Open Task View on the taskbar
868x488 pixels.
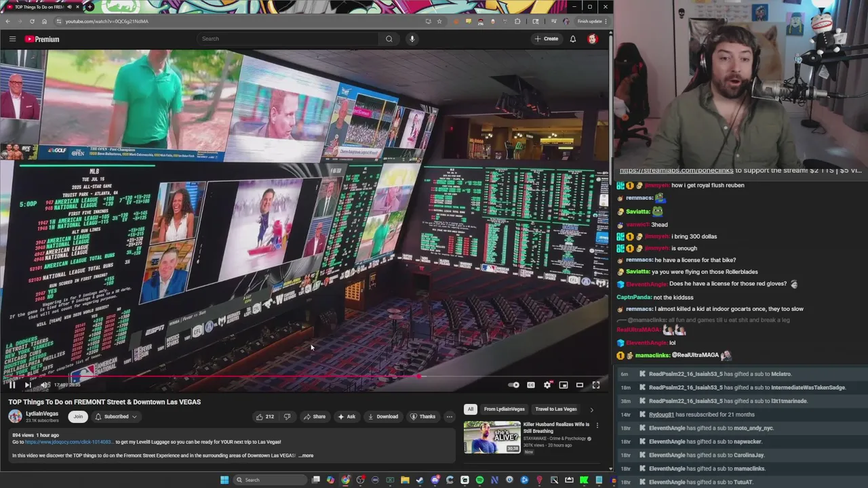tap(316, 480)
